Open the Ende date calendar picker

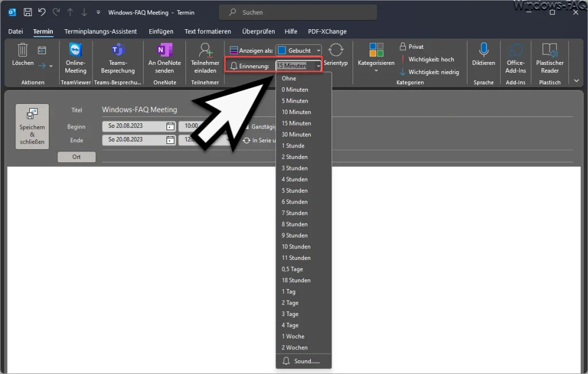(170, 140)
